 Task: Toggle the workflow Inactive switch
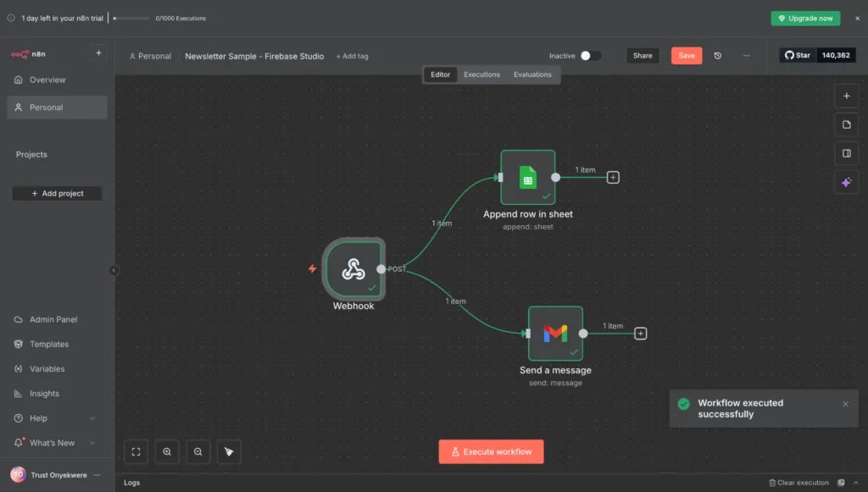pos(590,56)
